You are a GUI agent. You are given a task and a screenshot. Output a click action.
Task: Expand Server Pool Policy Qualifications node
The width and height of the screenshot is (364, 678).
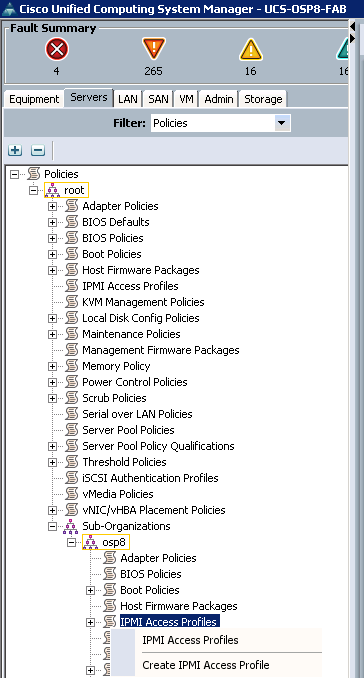click(52, 446)
